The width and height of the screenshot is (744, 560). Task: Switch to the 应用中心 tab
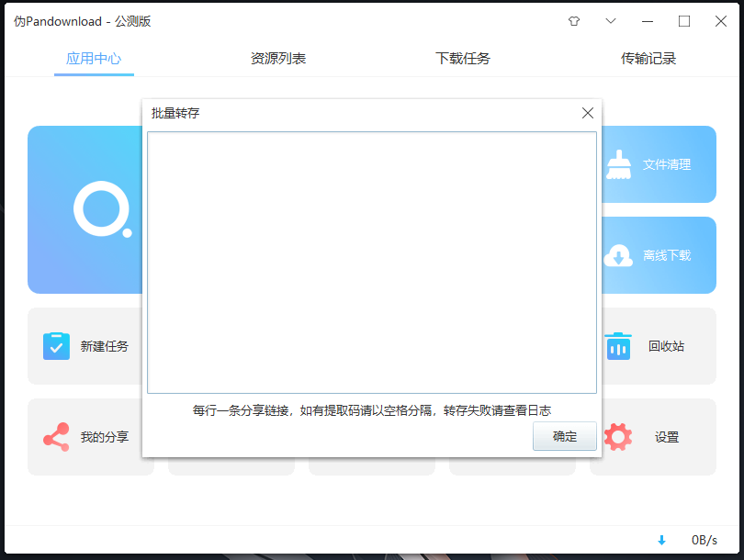(94, 59)
